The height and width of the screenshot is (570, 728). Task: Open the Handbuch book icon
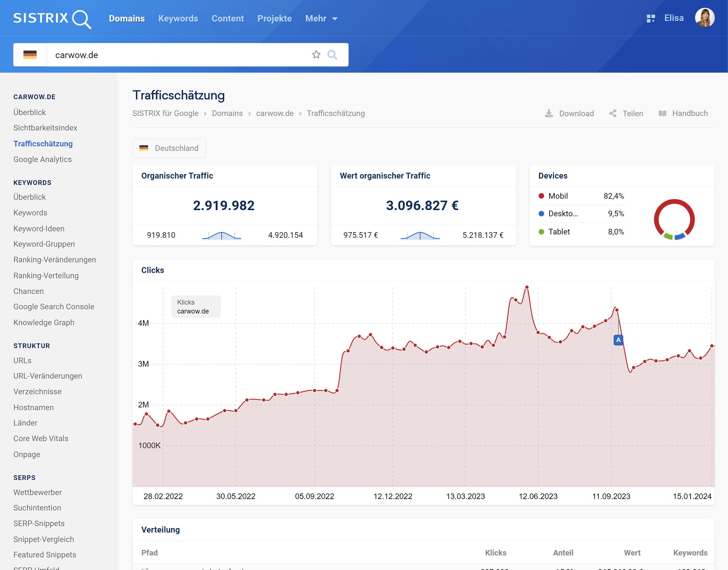(x=662, y=113)
